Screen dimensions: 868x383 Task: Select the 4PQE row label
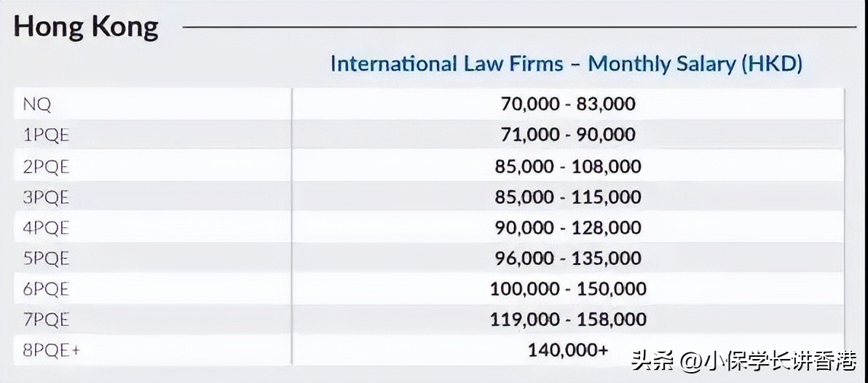45,228
